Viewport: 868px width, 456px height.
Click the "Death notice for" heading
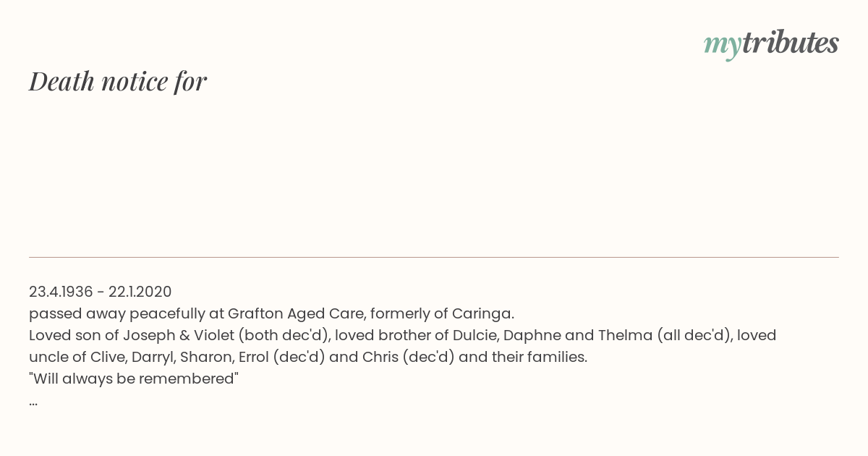coord(118,81)
